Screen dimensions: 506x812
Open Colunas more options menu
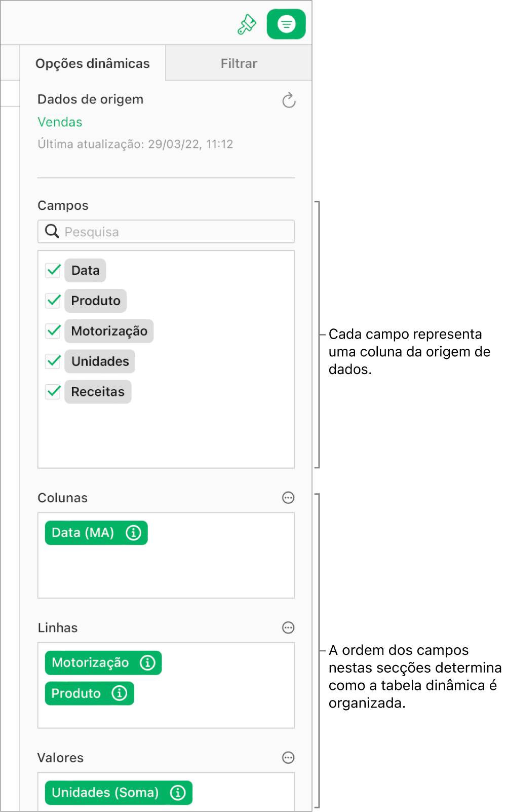[288, 498]
